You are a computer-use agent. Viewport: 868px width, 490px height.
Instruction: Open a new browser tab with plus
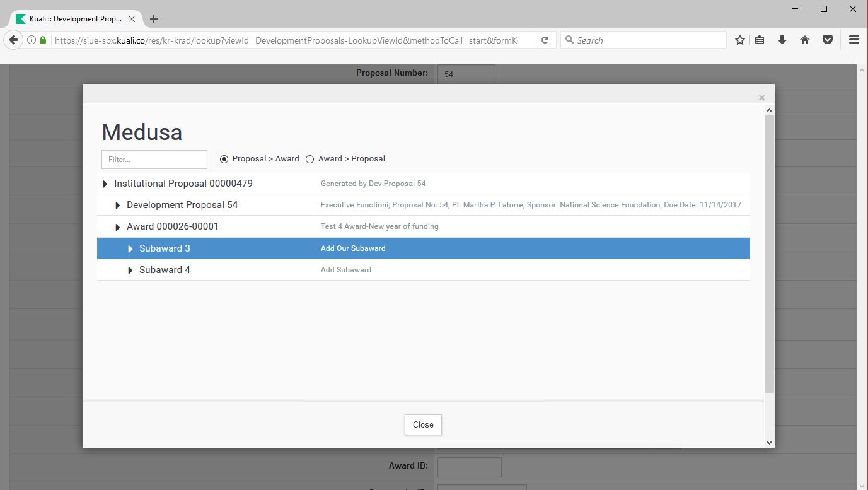(x=154, y=19)
